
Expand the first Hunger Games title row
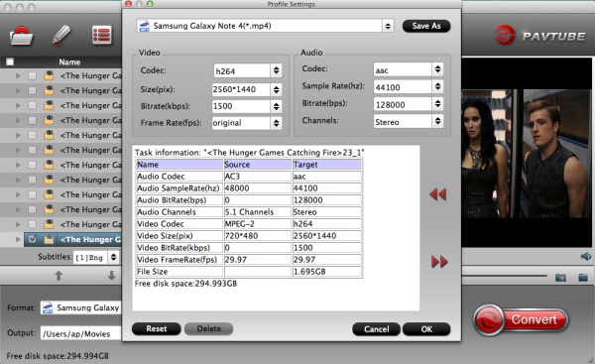pos(18,76)
